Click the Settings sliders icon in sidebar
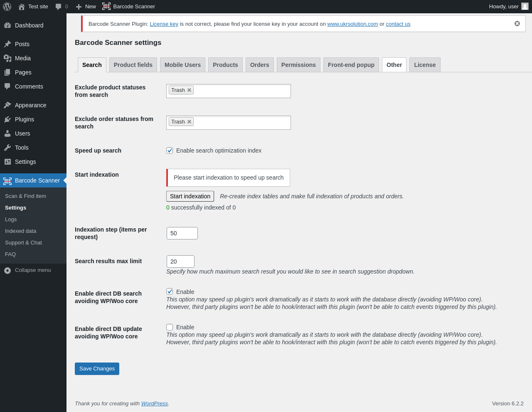The width and height of the screenshot is (532, 412). [7, 162]
